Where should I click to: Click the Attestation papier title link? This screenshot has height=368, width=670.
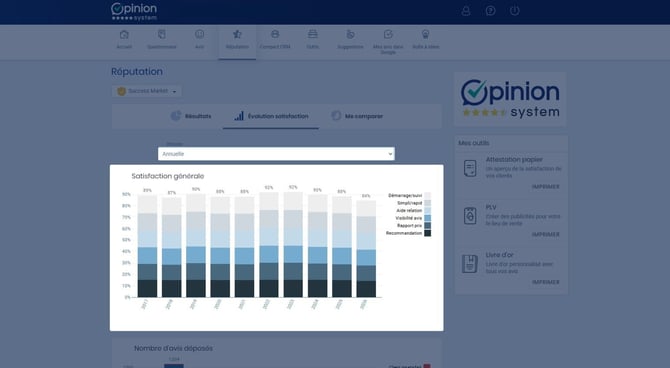tap(514, 159)
